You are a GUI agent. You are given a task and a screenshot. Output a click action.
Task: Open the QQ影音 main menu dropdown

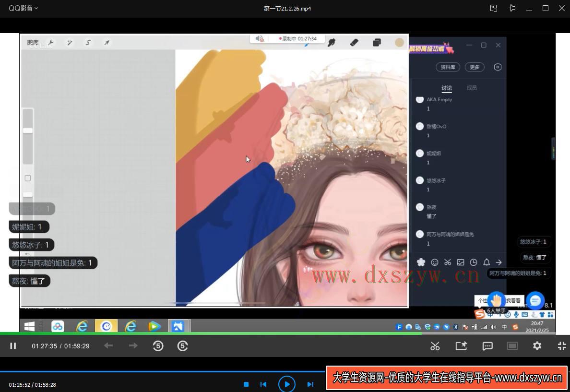click(23, 8)
